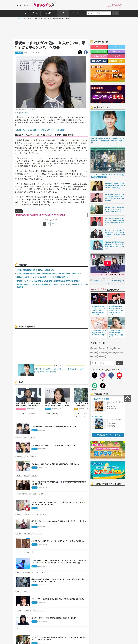Open the Podcast Spotify icon
Viewport: 138px width, 644px height.
point(94,386)
